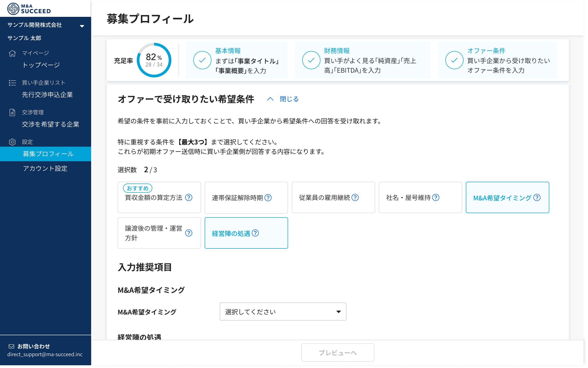This screenshot has height=368, width=588.
Task: Click the direct_support email link
Action: pyautogui.click(x=45, y=354)
